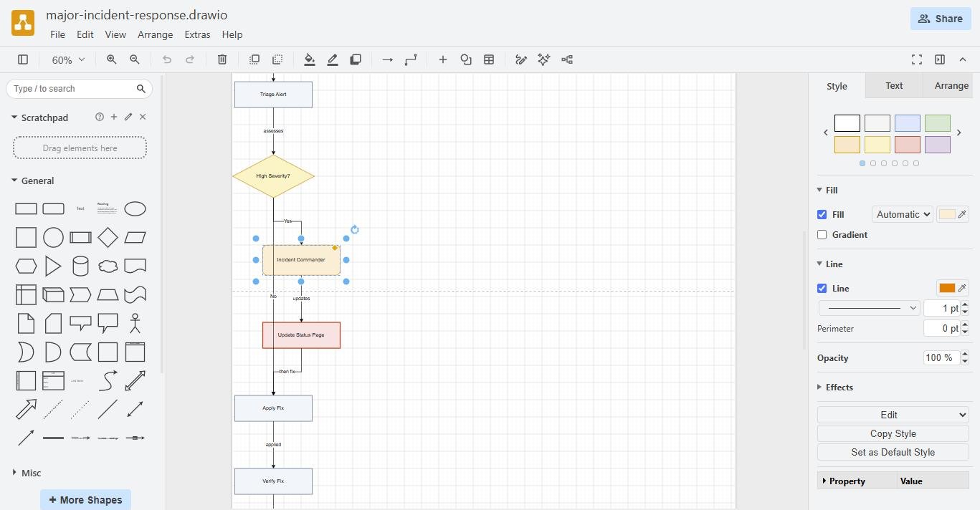Apply the light blue style swatch
Image resolution: width=980 pixels, height=510 pixels.
[907, 123]
